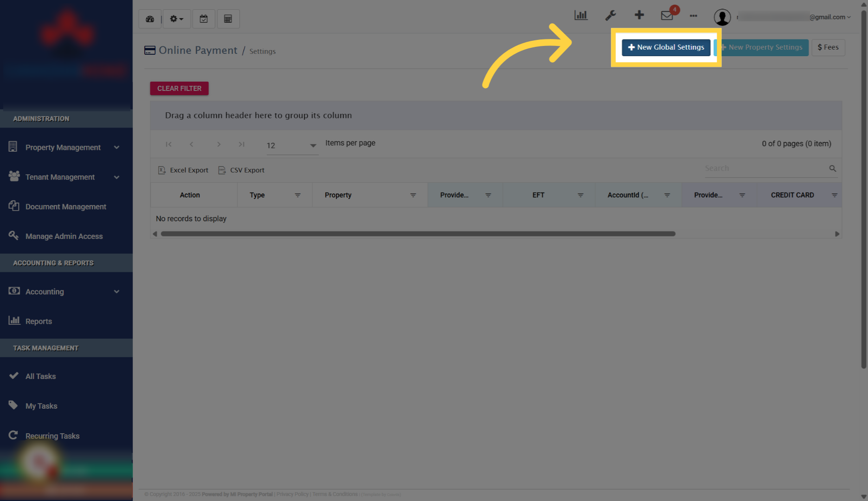The image size is (868, 501).
Task: Open the three-dots more menu
Action: coord(694,16)
